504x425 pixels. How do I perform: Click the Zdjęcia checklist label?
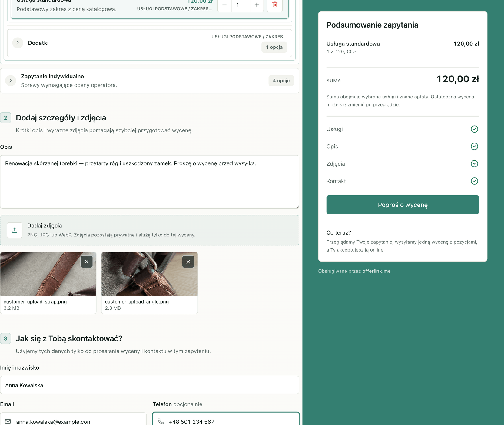tap(336, 164)
